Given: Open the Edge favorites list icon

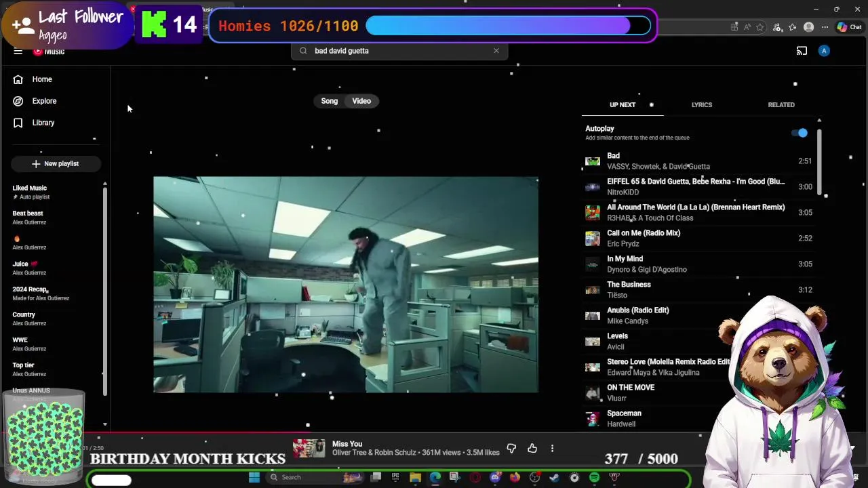Looking at the screenshot, I should (792, 27).
